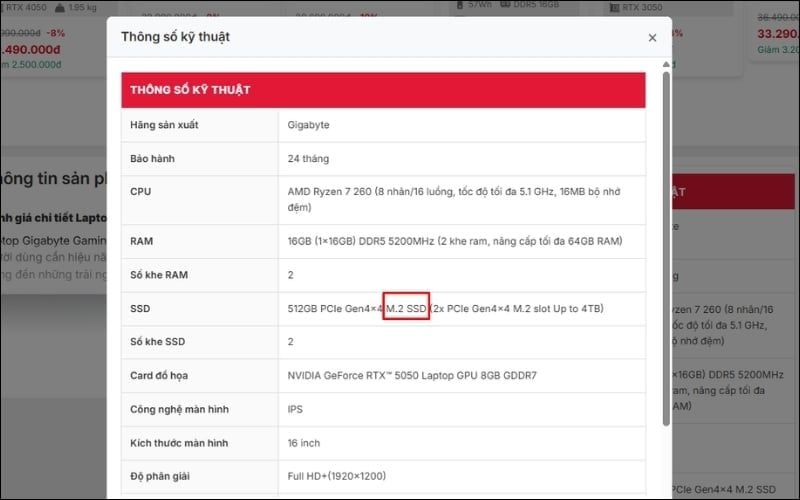Image resolution: width=800 pixels, height=500 pixels.
Task: Select the Full HD+(1920×1200) resolution value
Action: click(x=337, y=476)
